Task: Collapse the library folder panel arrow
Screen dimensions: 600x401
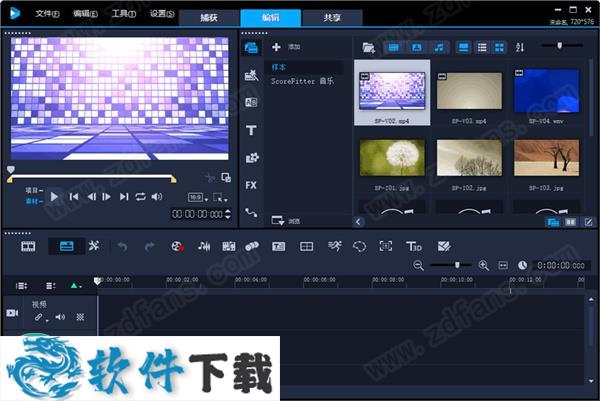Action: click(359, 221)
